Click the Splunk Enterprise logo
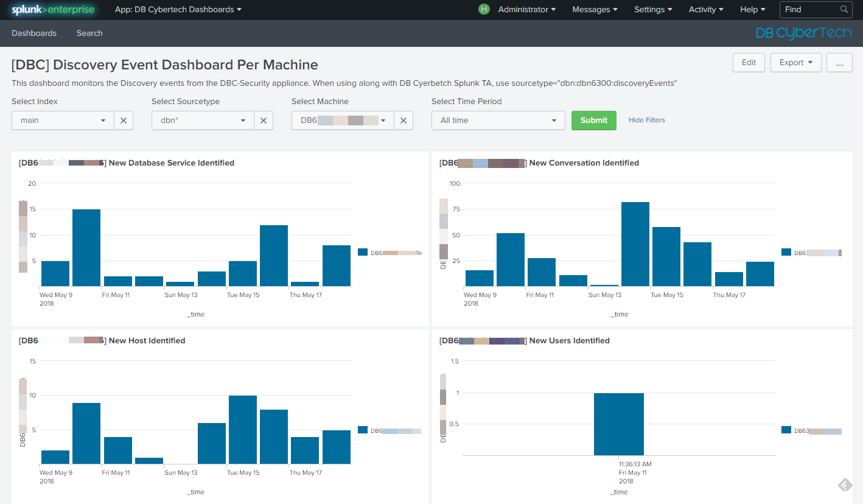The image size is (863, 504). 53,10
